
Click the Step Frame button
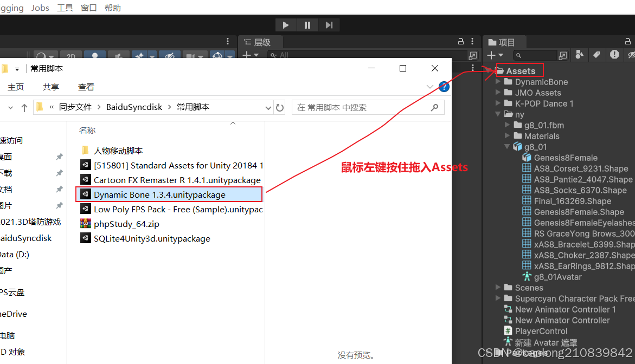329,24
